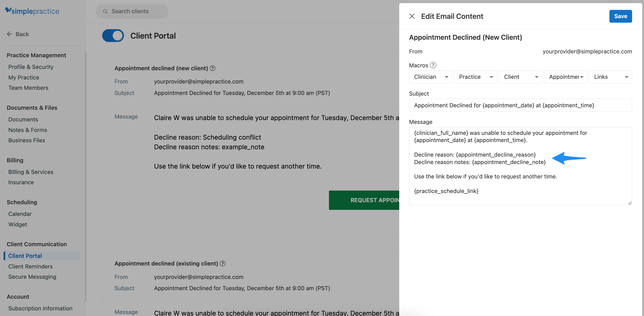
Task: Close the Edit Email Content panel
Action: [x=412, y=16]
